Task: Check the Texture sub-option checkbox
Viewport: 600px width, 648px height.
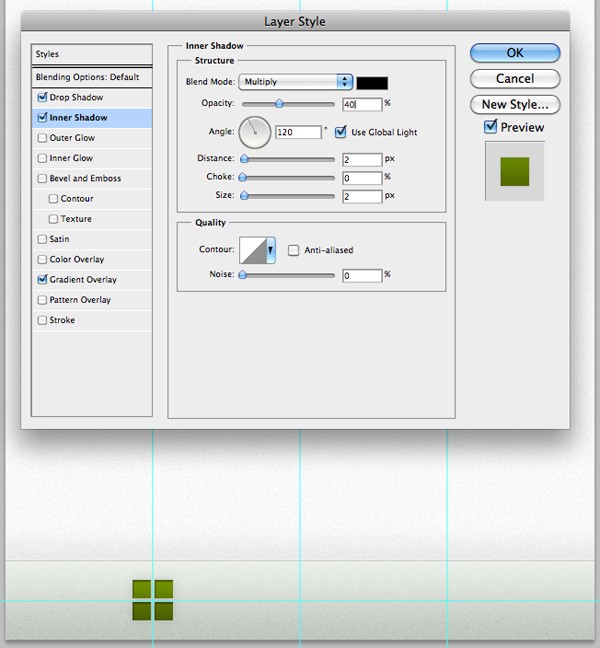Action: (x=53, y=219)
